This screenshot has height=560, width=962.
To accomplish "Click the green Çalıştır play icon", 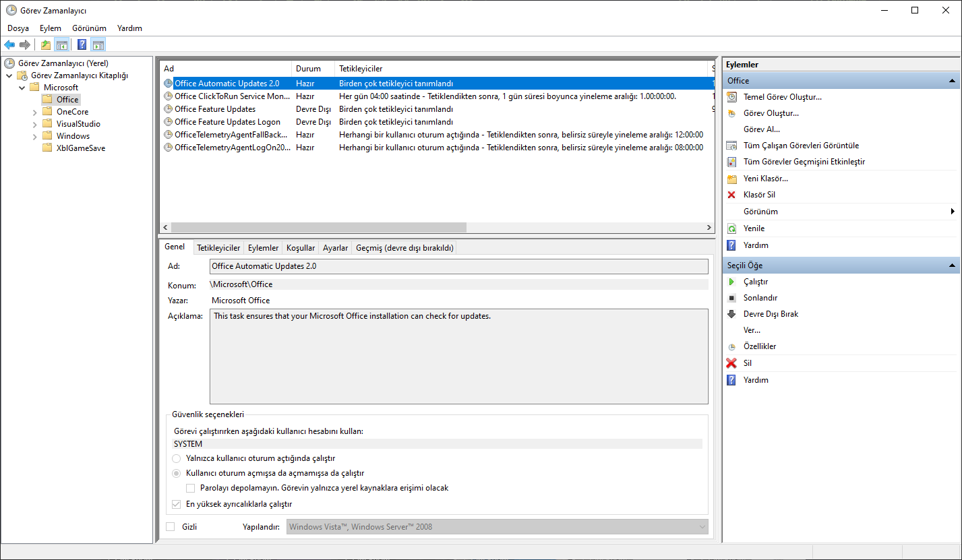I will (731, 282).
